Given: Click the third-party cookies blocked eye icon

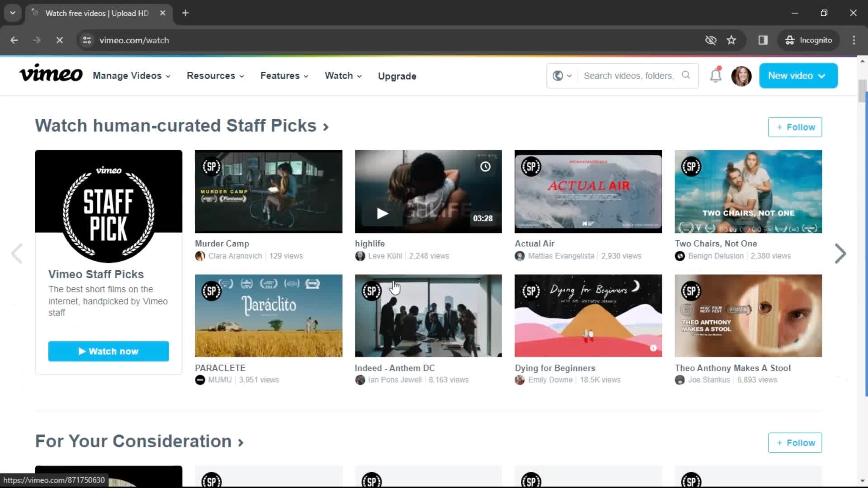Looking at the screenshot, I should click(711, 40).
